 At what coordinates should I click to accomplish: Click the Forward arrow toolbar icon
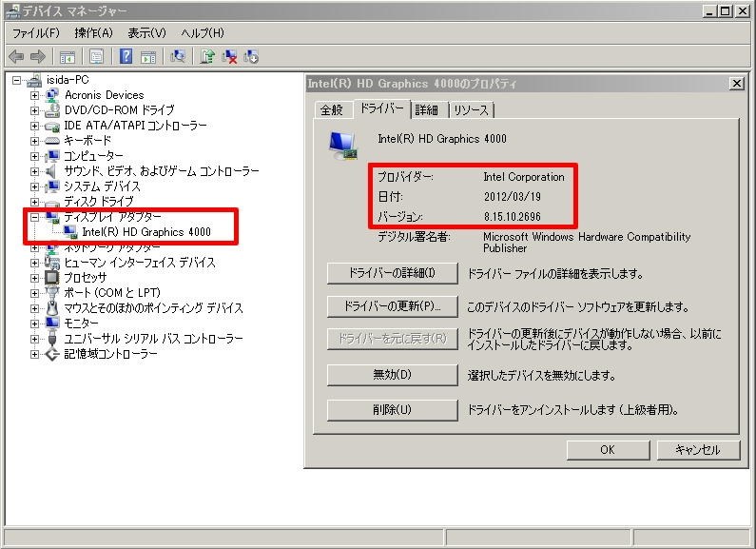pyautogui.click(x=38, y=56)
